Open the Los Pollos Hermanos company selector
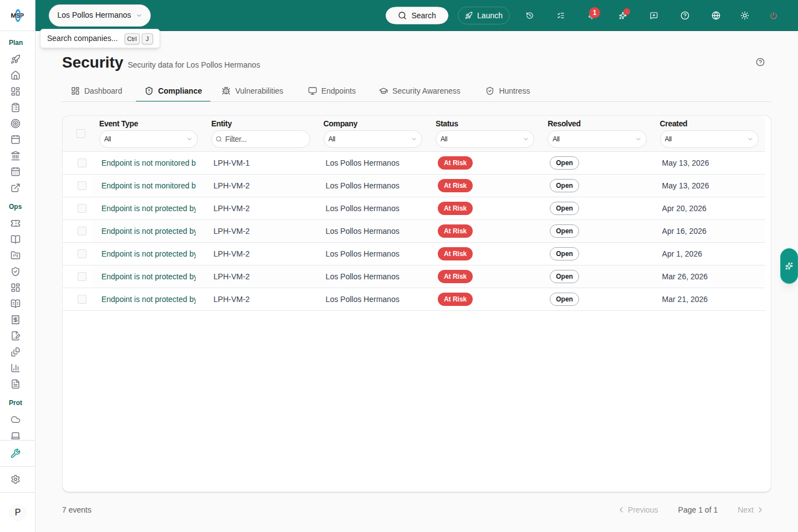 100,16
